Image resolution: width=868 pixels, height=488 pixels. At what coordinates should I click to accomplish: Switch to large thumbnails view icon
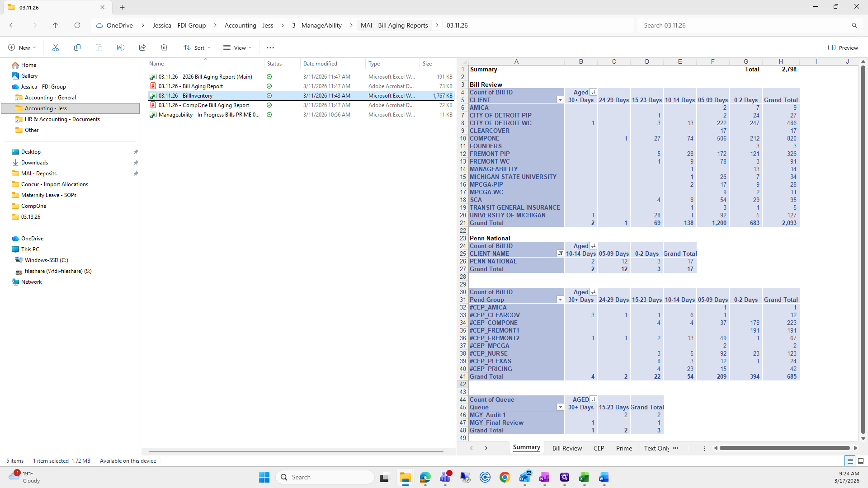[861, 461]
